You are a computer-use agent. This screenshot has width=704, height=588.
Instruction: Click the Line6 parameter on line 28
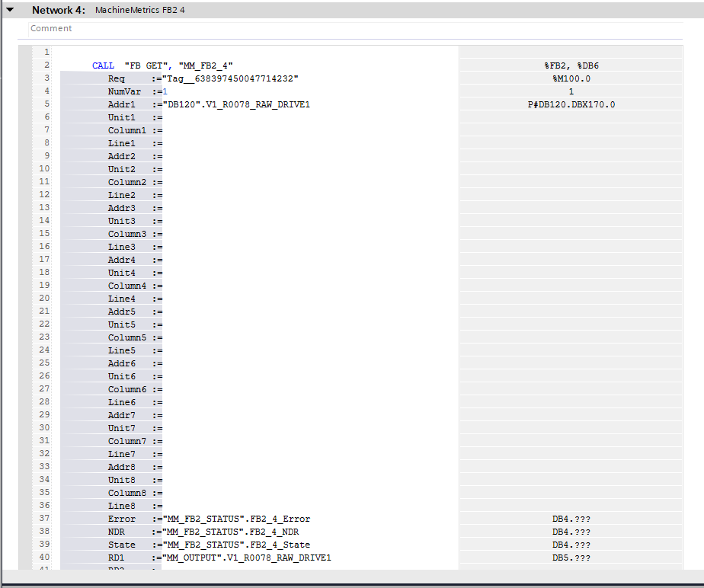tap(122, 403)
